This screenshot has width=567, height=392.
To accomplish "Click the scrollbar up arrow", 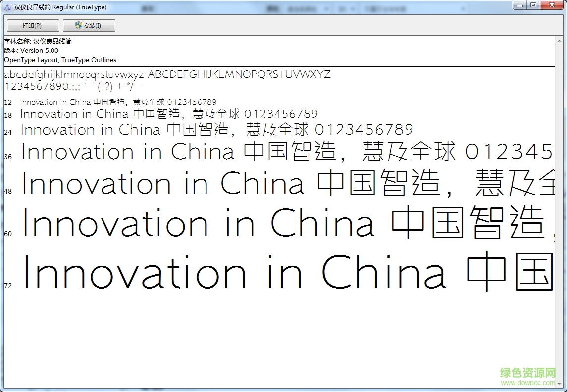I will pyautogui.click(x=560, y=41).
